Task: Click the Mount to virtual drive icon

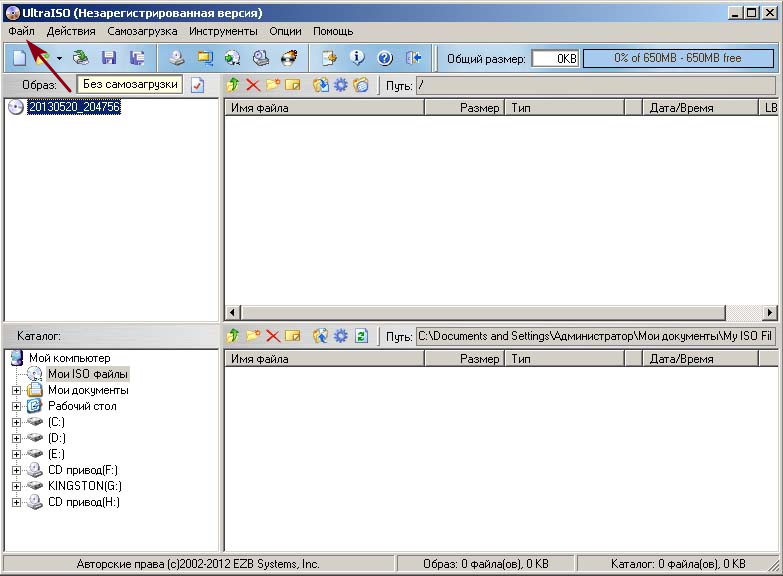Action: [261, 58]
